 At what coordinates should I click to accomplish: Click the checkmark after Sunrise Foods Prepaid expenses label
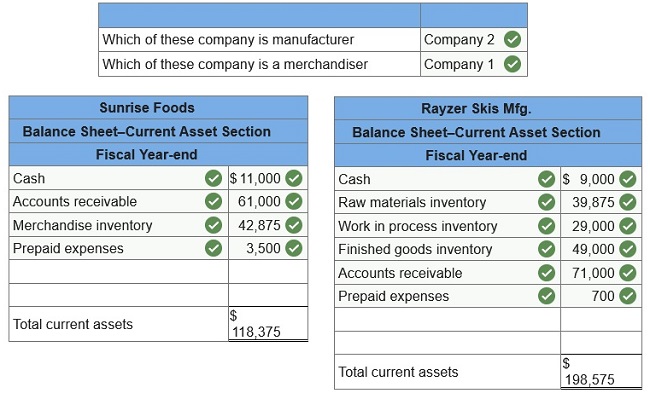[213, 248]
